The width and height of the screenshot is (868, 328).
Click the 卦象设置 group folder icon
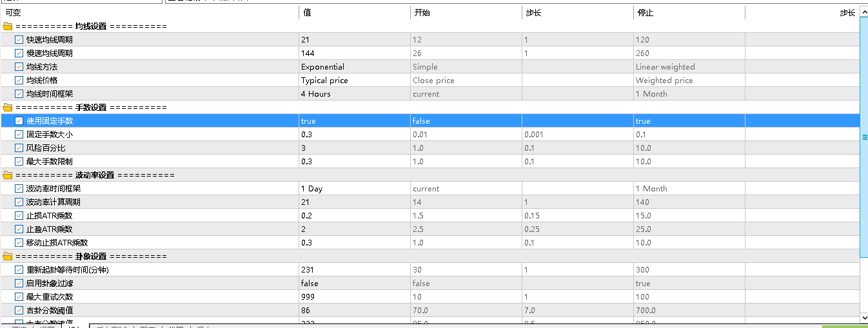(x=8, y=256)
